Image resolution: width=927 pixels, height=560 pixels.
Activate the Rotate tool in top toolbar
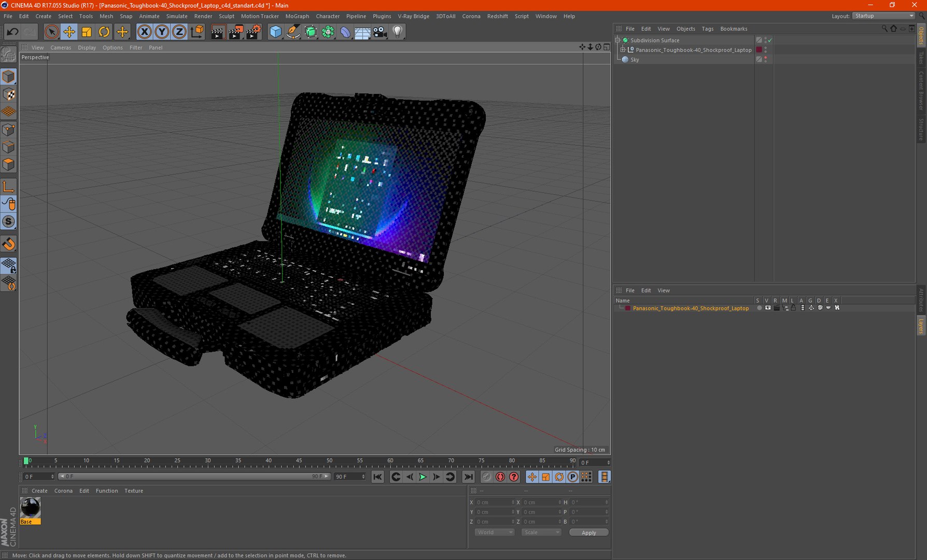pyautogui.click(x=104, y=32)
